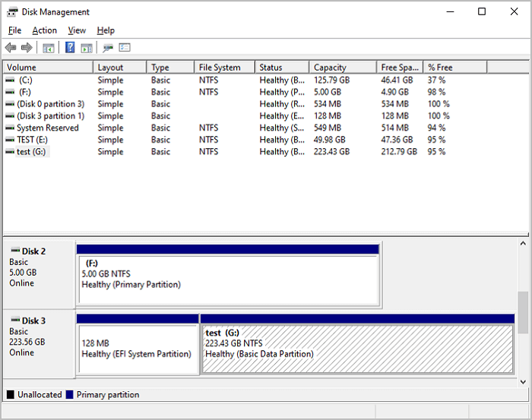
Task: Click the Refresh disk toolbar icon
Action: (x=108, y=48)
